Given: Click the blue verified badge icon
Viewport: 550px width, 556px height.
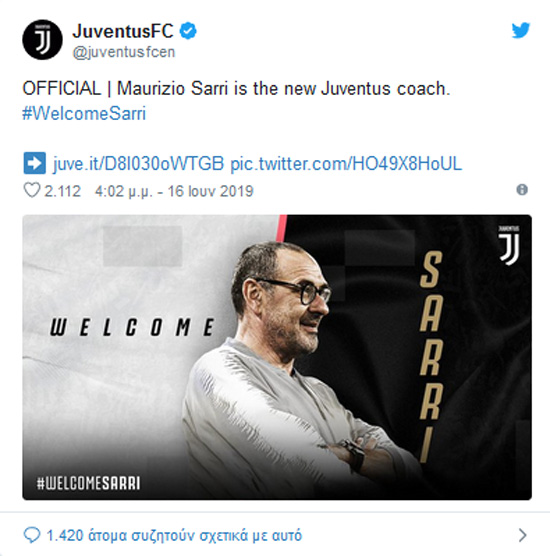Looking at the screenshot, I should click(188, 30).
